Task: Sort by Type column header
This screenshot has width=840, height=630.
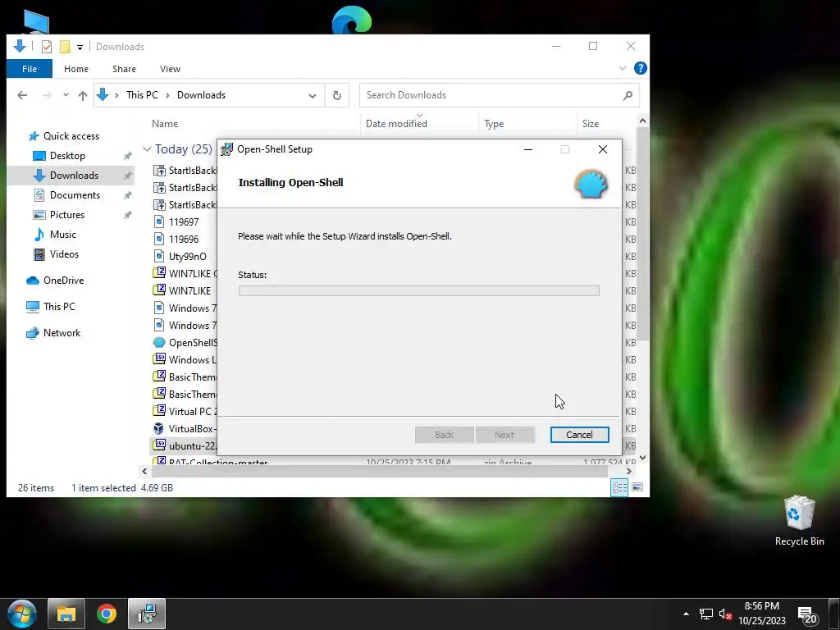Action: 494,124
